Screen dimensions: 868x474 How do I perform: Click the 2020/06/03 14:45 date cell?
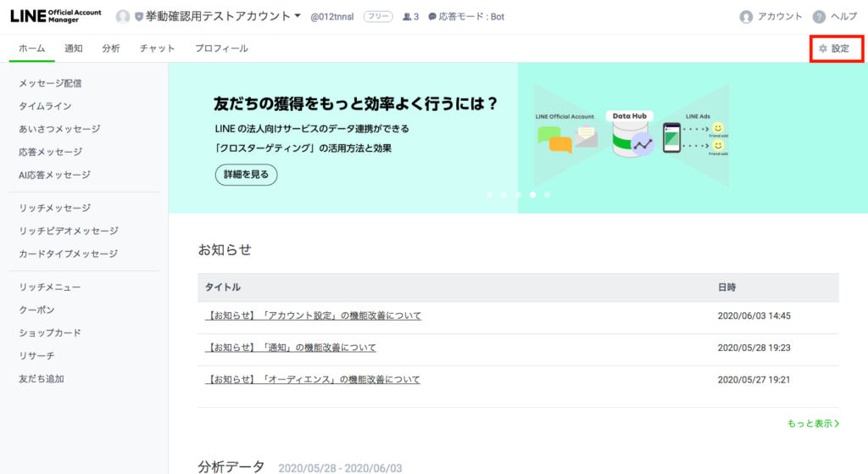tap(754, 316)
